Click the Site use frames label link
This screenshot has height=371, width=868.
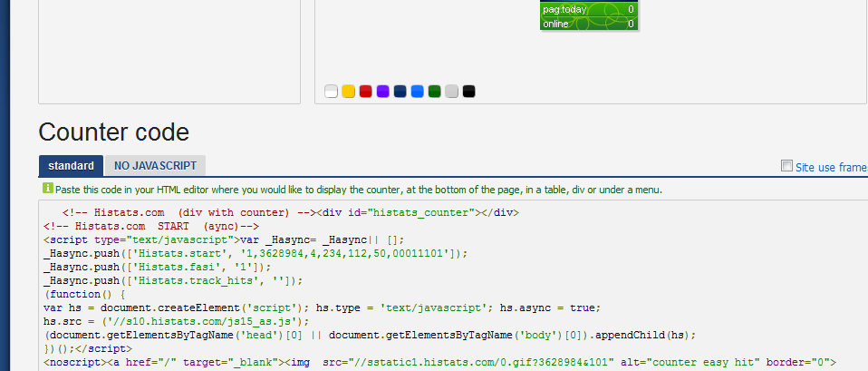tap(832, 167)
